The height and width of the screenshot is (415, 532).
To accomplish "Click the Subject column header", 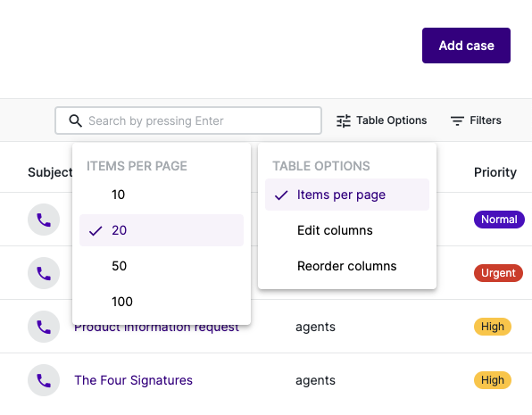I will [50, 172].
